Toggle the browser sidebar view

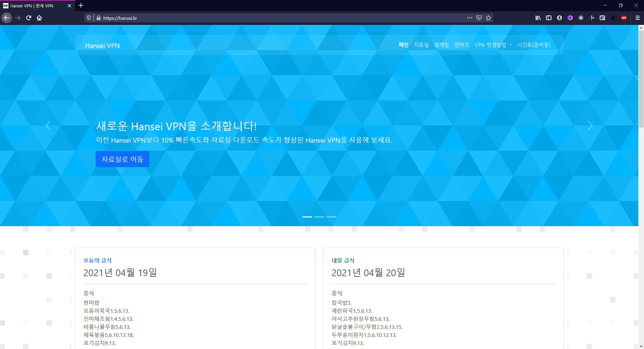(x=548, y=18)
